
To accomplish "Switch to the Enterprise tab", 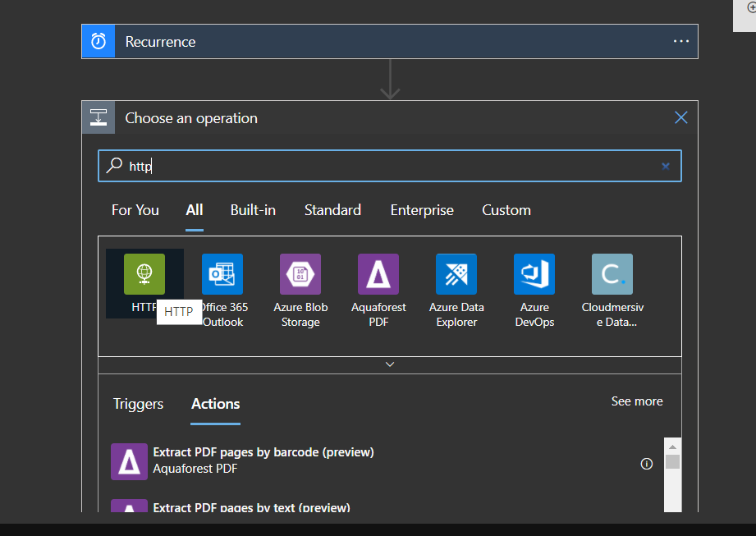I will [422, 210].
